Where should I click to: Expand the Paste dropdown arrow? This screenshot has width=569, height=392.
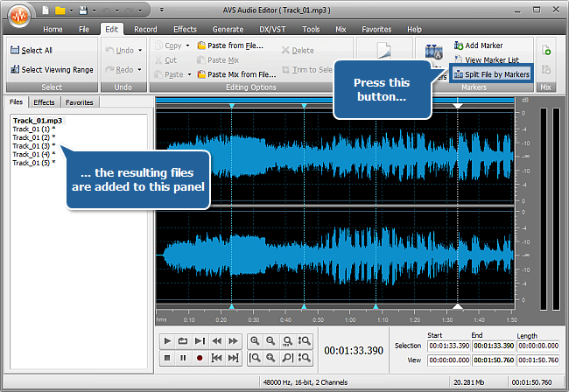pos(189,74)
